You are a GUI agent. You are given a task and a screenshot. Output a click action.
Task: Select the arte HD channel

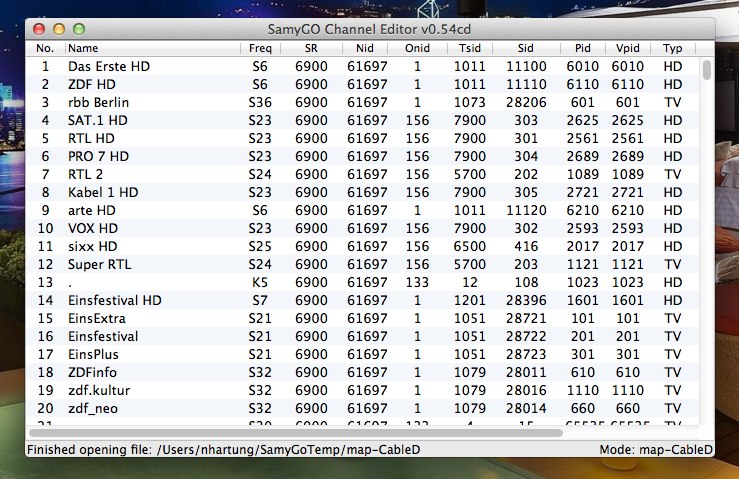pyautogui.click(x=92, y=210)
